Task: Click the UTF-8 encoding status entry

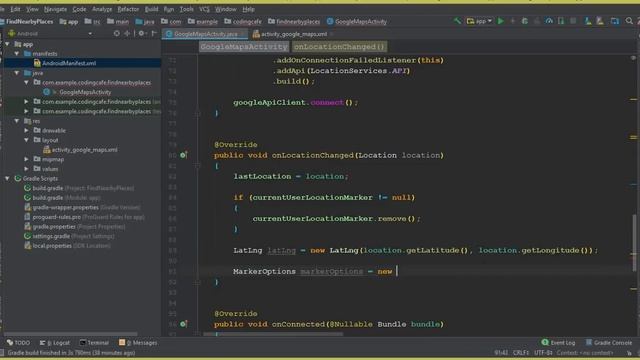Action: pos(543,353)
